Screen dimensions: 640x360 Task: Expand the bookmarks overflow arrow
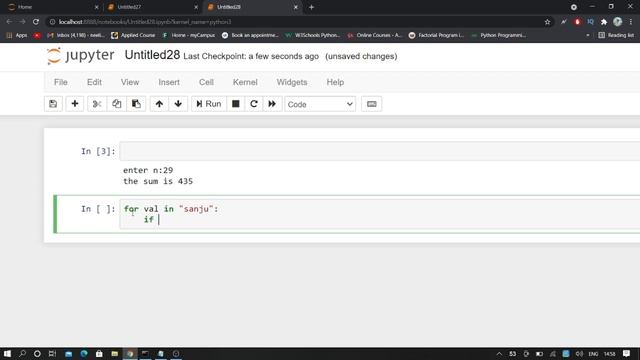588,36
